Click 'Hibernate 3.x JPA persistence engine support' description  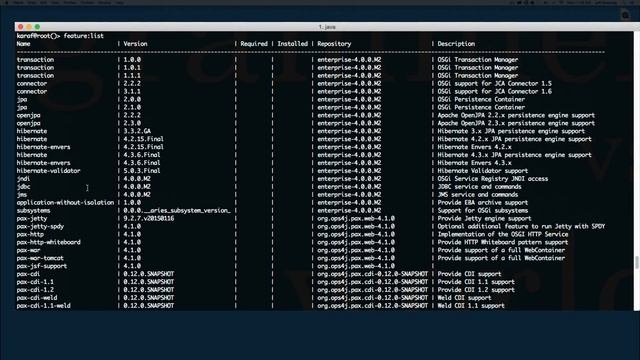coord(511,131)
